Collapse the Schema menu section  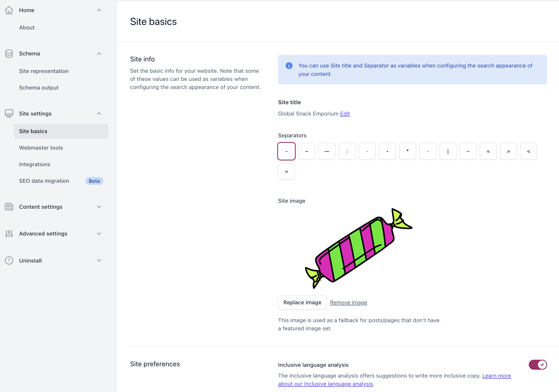click(x=99, y=54)
